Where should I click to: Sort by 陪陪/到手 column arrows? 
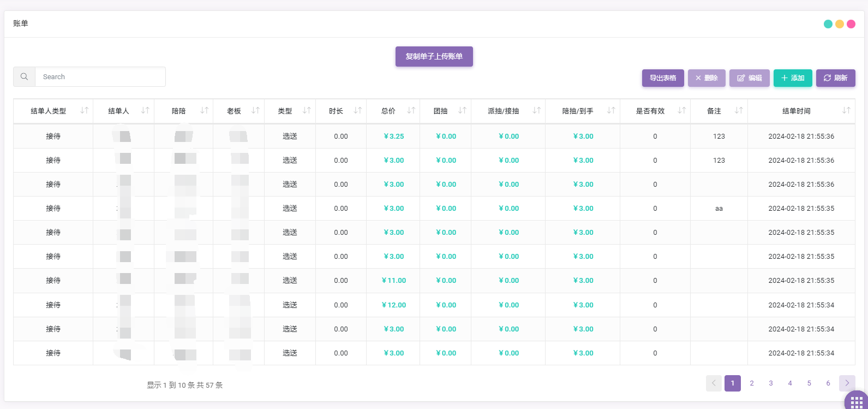pos(611,111)
